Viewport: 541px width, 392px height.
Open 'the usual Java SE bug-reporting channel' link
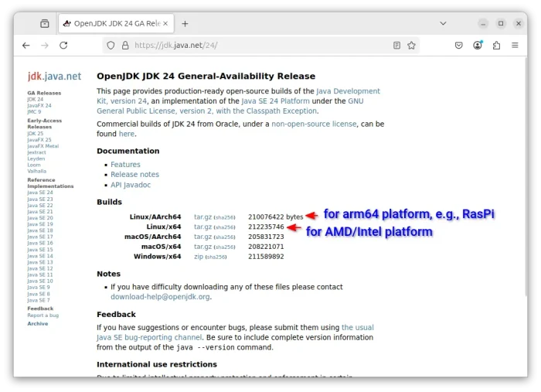235,332
